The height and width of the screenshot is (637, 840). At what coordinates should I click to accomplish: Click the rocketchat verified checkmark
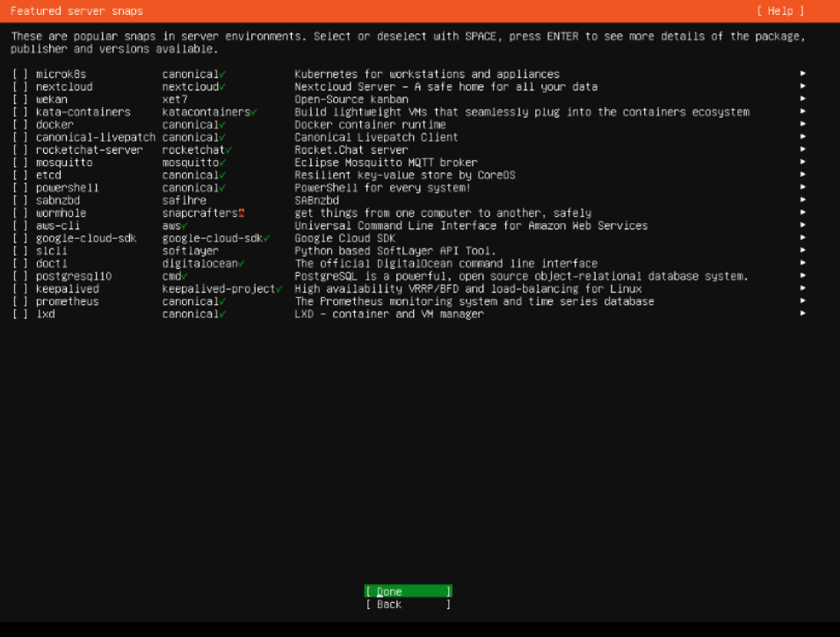pos(228,150)
